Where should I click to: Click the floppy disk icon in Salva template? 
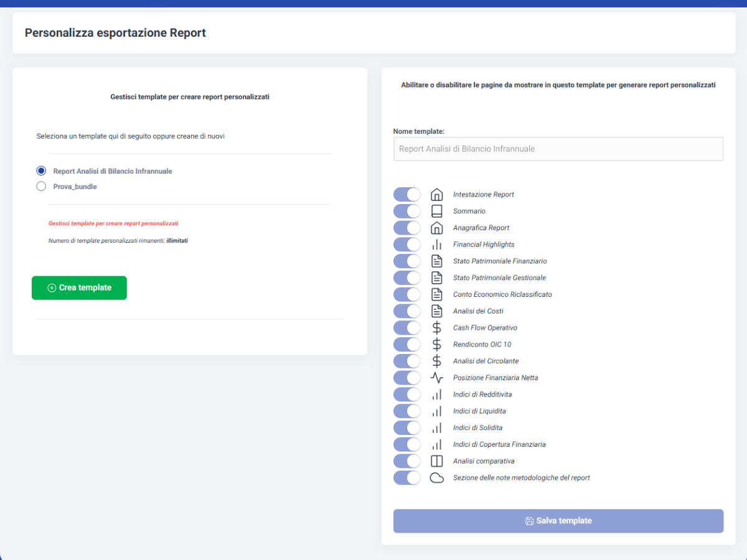click(530, 521)
